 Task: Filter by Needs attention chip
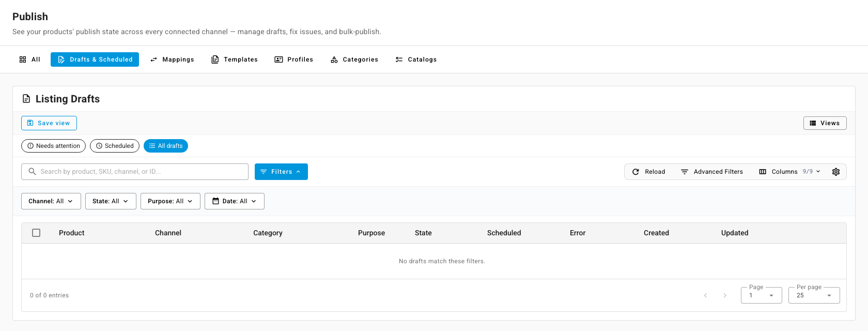click(x=53, y=146)
